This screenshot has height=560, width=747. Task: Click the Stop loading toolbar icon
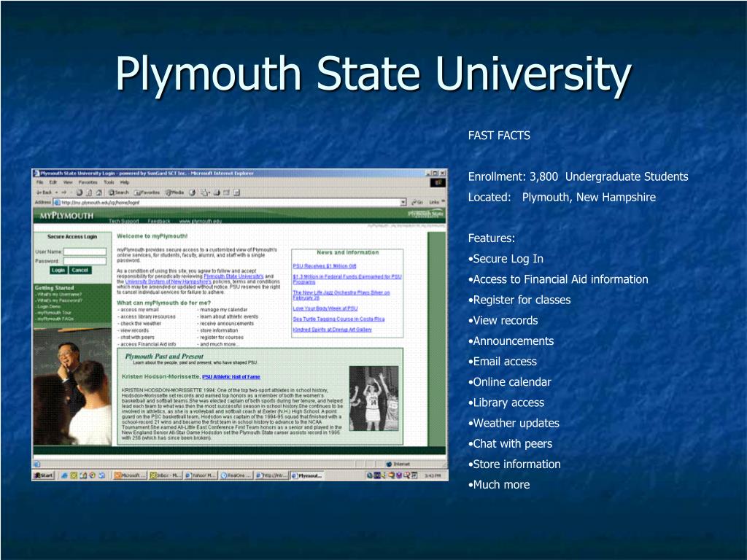coord(79,192)
